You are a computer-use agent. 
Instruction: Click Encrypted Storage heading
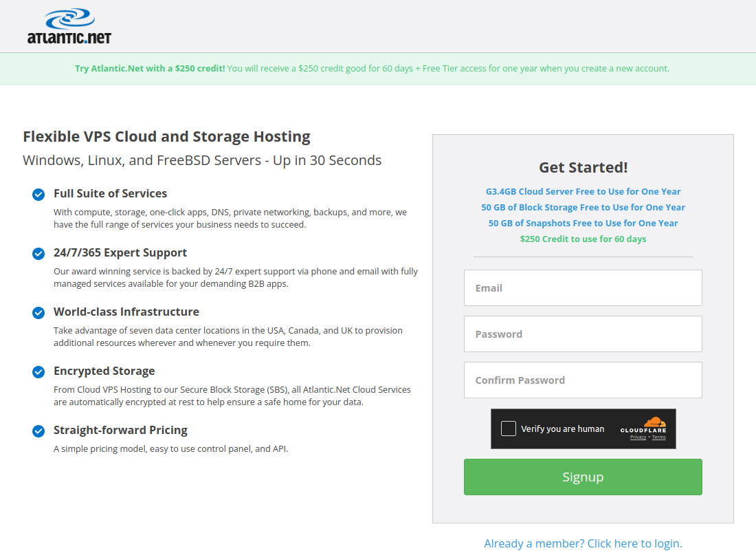104,371
